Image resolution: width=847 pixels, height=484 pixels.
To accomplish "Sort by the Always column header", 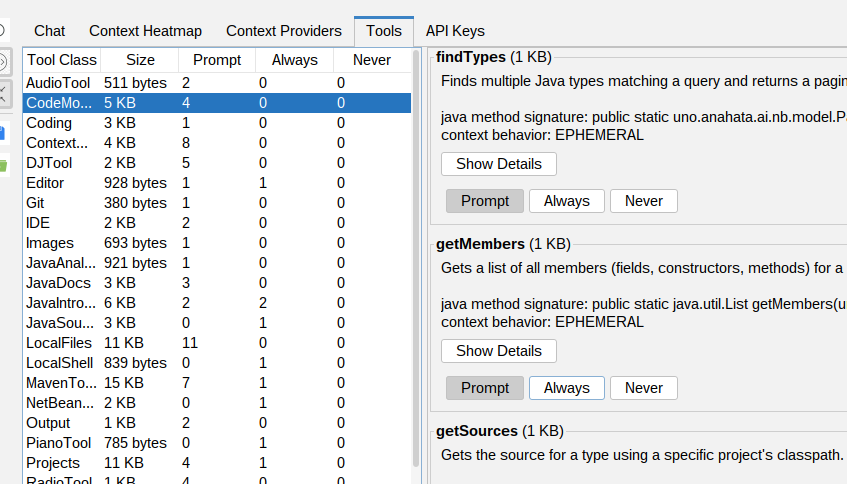I will [294, 60].
